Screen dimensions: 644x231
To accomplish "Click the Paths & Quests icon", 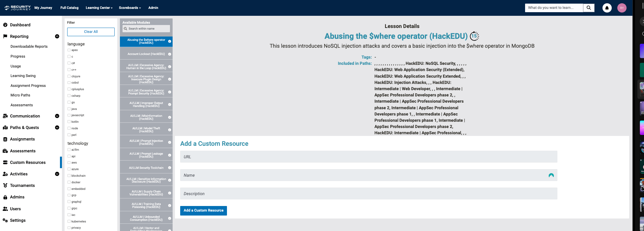I will coord(5,127).
